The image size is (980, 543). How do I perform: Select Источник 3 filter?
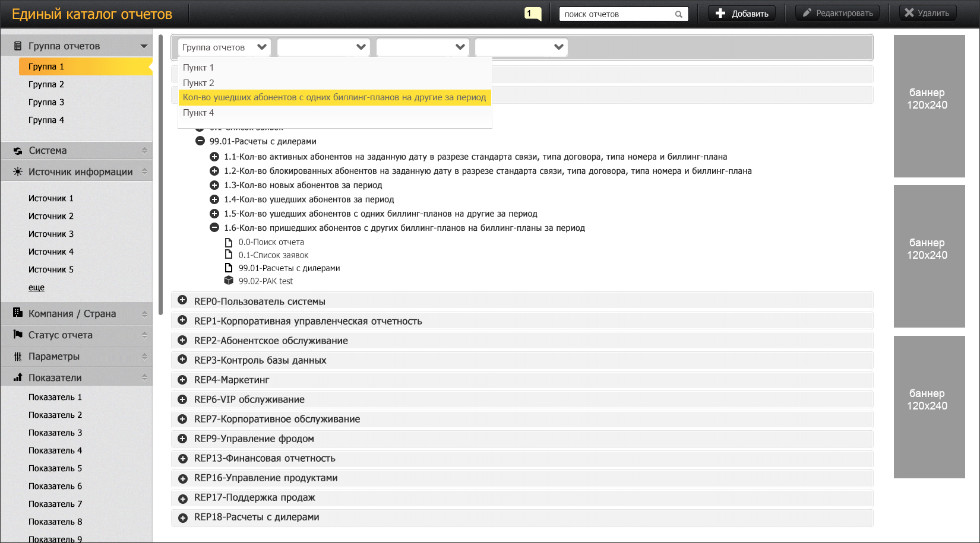pyautogui.click(x=51, y=234)
